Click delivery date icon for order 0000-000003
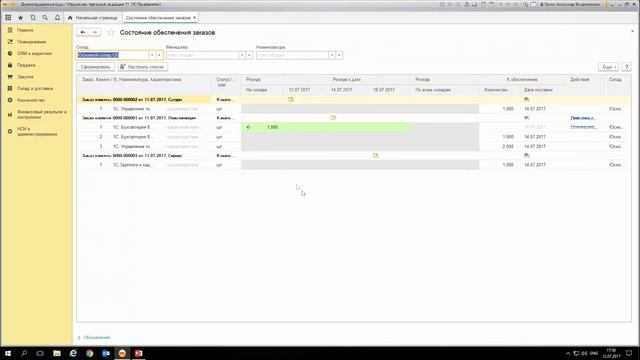This screenshot has width=640, height=360. [527, 156]
